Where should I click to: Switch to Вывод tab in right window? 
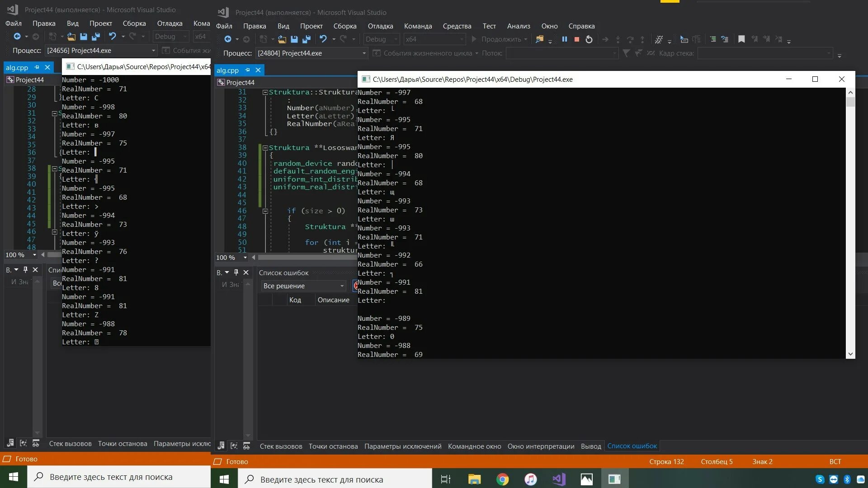pos(591,446)
